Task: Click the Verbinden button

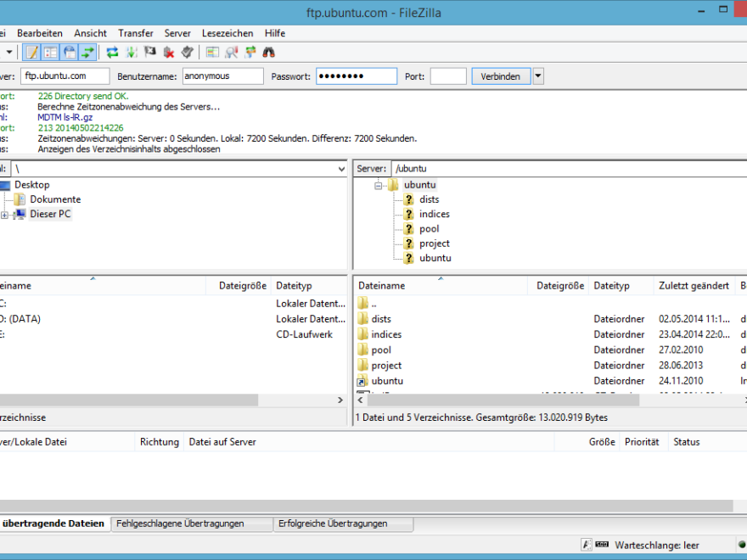Action: coord(501,76)
